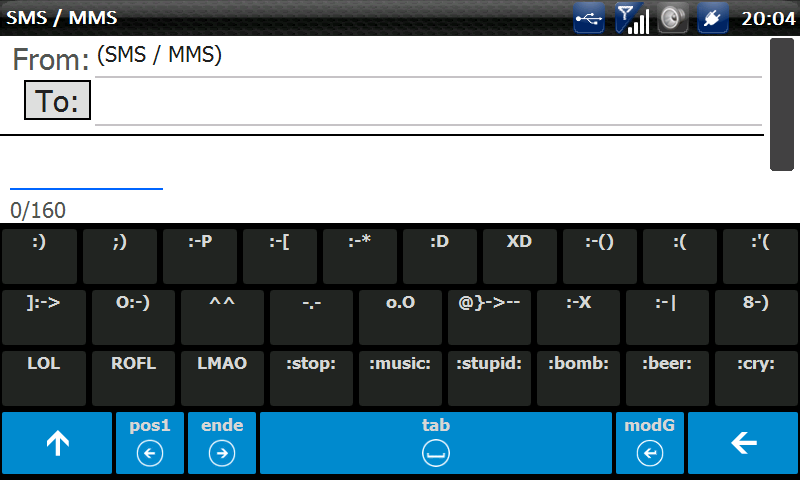Screen dimensions: 800x480
Task: Insert the XD smiley
Action: pyautogui.click(x=519, y=256)
